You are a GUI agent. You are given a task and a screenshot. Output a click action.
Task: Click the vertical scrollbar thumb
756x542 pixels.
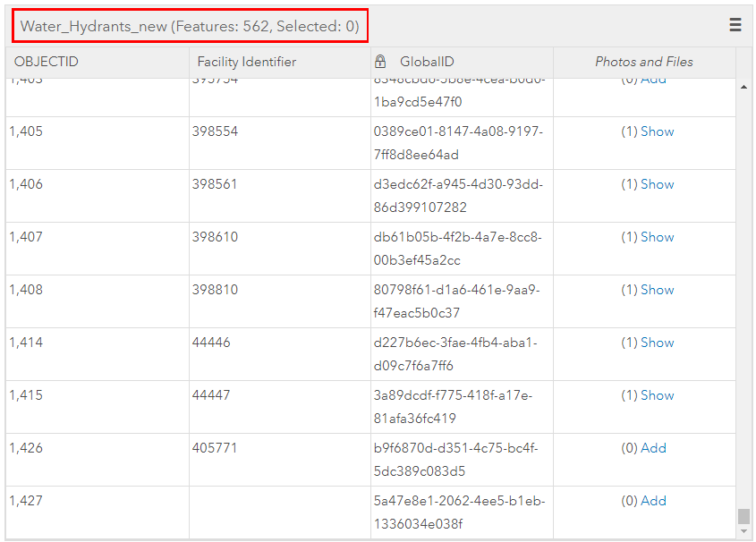point(743,516)
